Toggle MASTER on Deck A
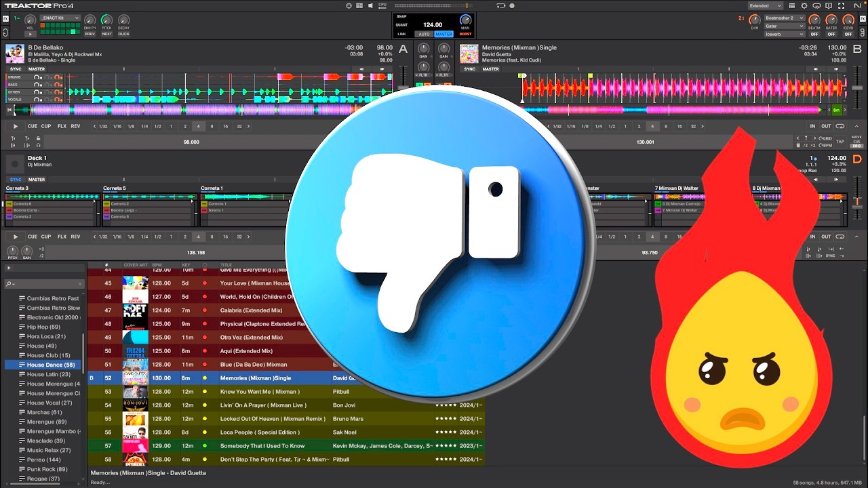 click(x=37, y=69)
